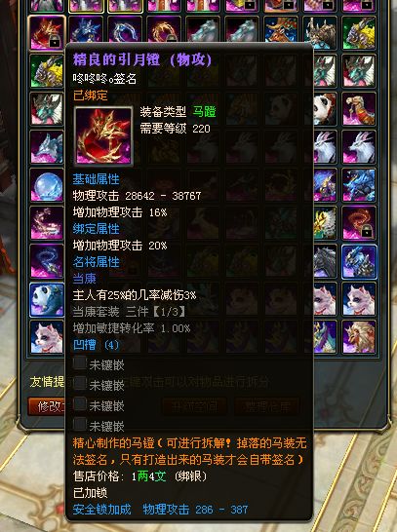This screenshot has width=397, height=532.
Task: Select the red antlered deer icon
Action: tap(281, 32)
